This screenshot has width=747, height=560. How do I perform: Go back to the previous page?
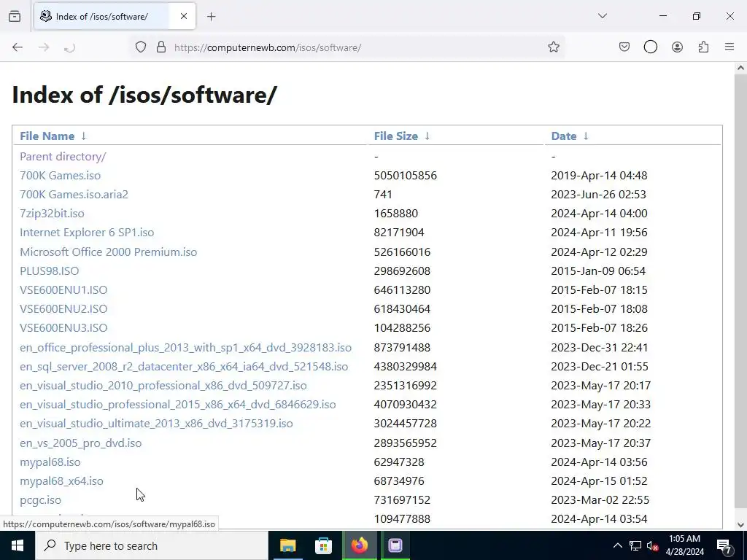pyautogui.click(x=18, y=47)
